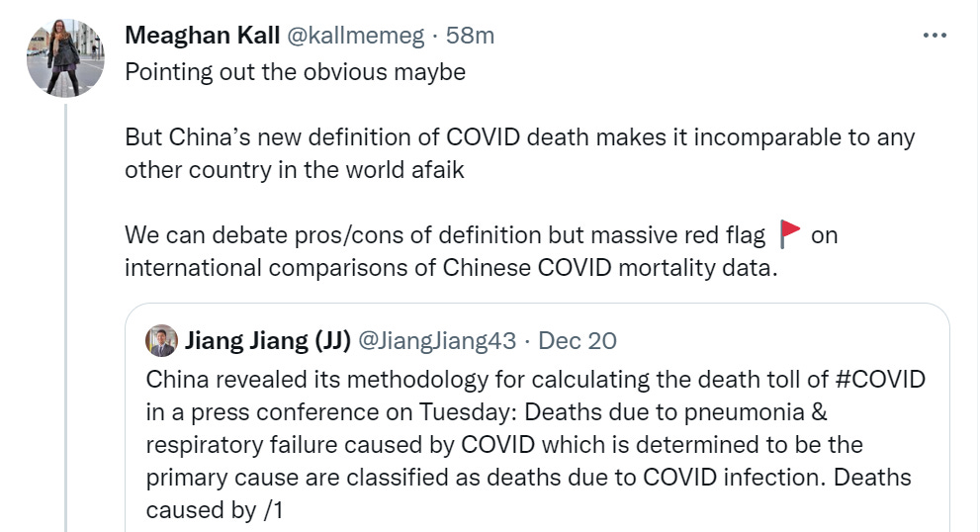Open the @kallmemeg handle
Image resolution: width=980 pixels, height=532 pixels.
[356, 36]
